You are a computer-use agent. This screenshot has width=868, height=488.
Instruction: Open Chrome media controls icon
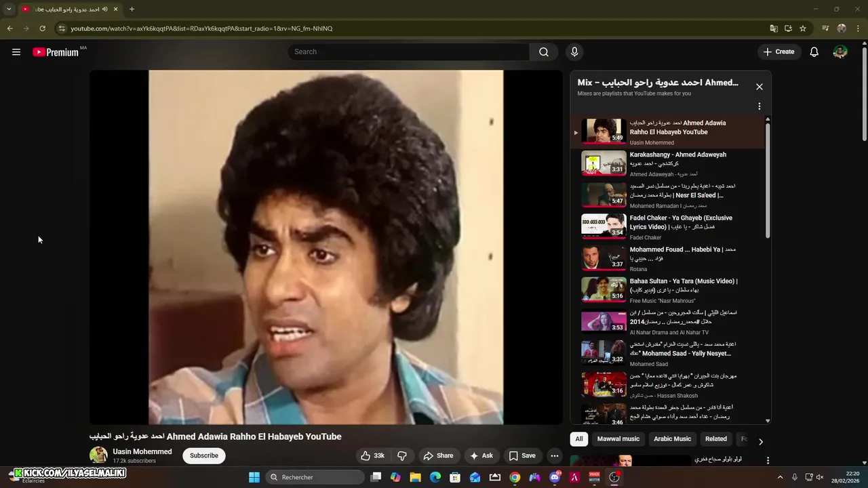tap(825, 28)
